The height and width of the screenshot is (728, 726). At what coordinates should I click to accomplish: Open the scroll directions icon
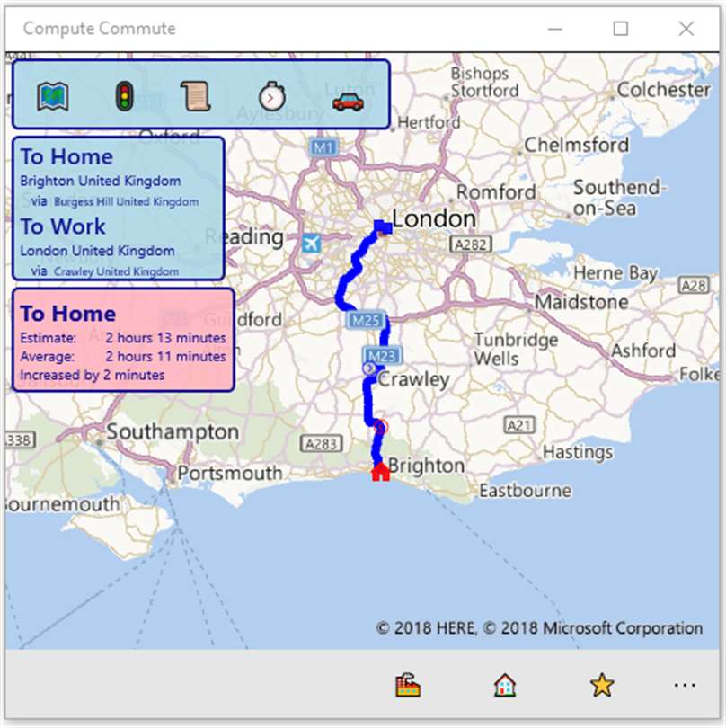195,96
